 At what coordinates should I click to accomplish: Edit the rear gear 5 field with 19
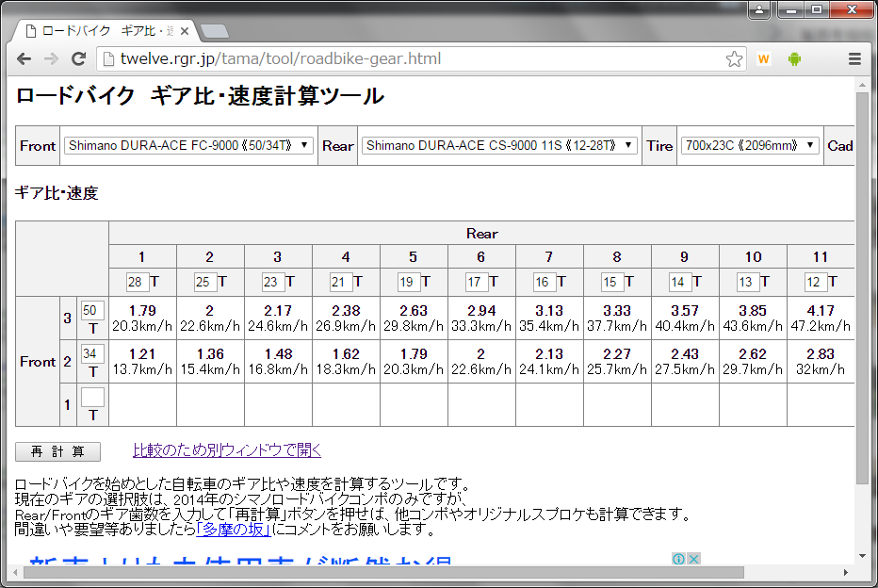[x=409, y=282]
